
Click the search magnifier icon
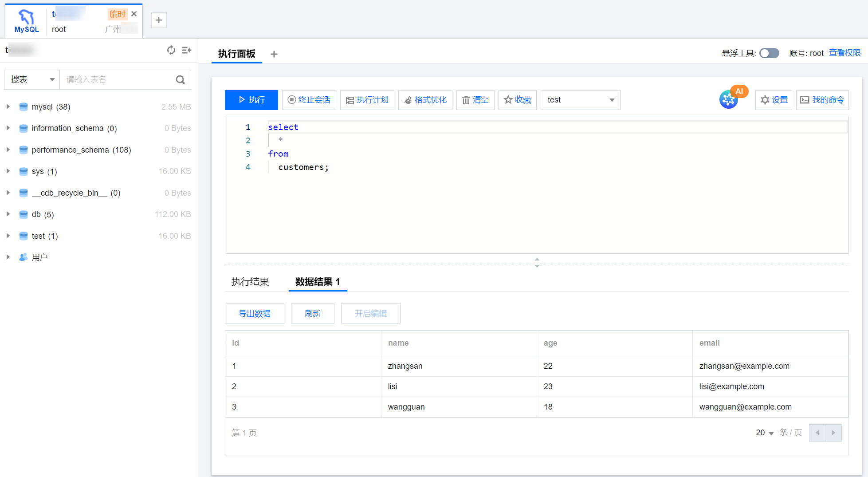point(180,80)
